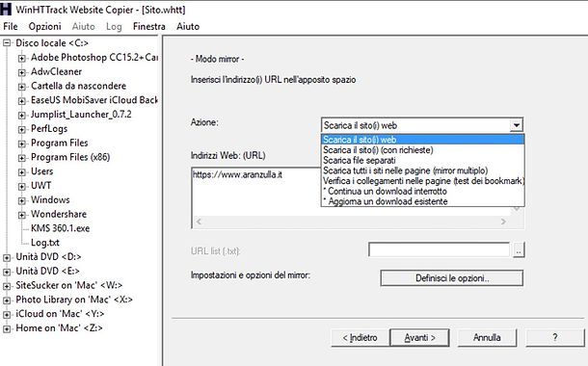This screenshot has width=588, height=366.
Task: Click the '?' help button
Action: point(555,338)
